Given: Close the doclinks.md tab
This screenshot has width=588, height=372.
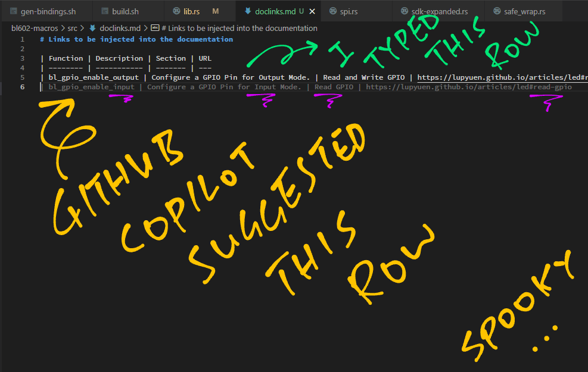Looking at the screenshot, I should point(312,11).
